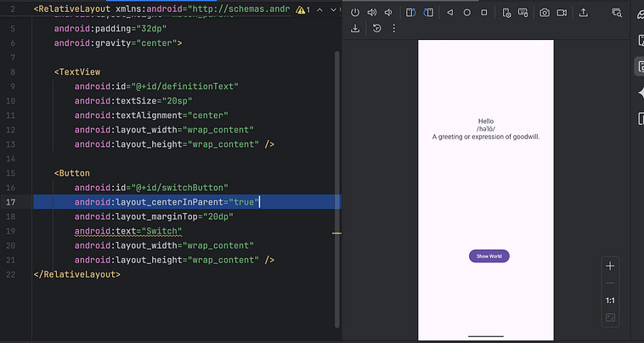The height and width of the screenshot is (343, 644).
Task: Rotate the emulator right
Action: (428, 13)
